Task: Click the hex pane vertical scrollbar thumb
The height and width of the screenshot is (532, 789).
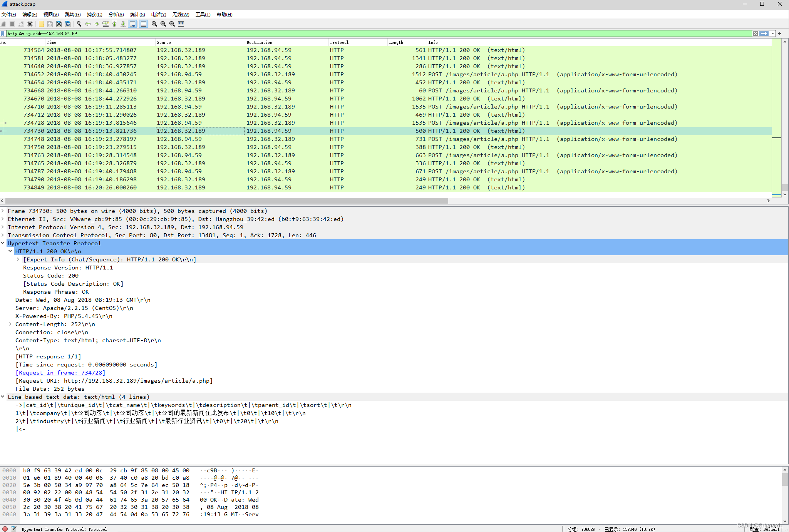Action: click(x=785, y=479)
